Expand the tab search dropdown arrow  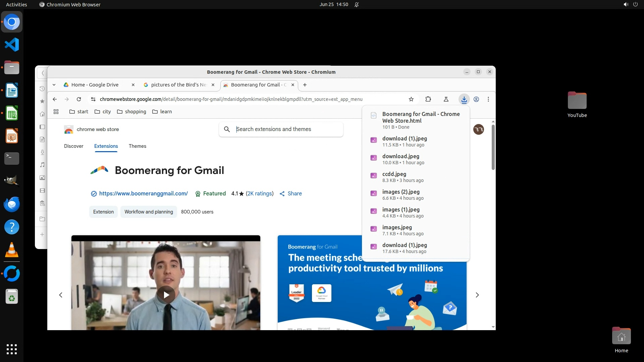[x=54, y=85]
